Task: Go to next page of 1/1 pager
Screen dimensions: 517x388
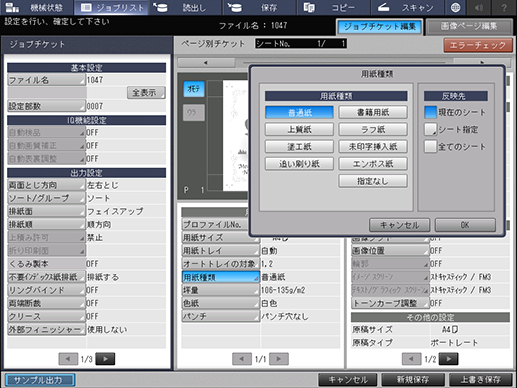Action: pyautogui.click(x=279, y=359)
